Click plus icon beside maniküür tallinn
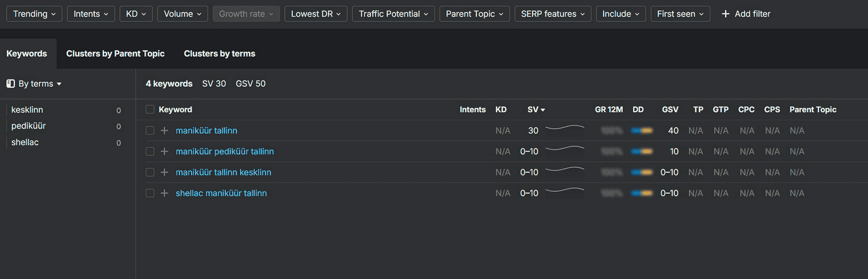Viewport: 868px width, 279px height. pos(164,130)
